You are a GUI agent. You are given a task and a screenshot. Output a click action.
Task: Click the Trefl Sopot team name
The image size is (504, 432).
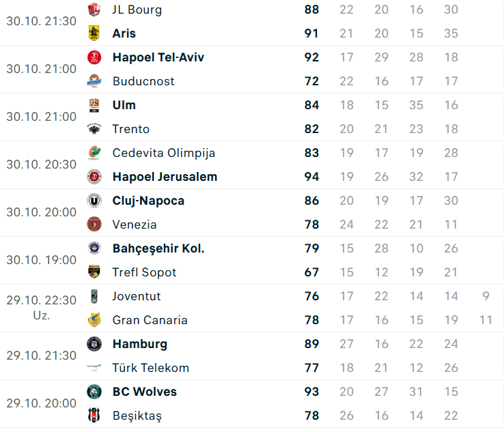(144, 272)
